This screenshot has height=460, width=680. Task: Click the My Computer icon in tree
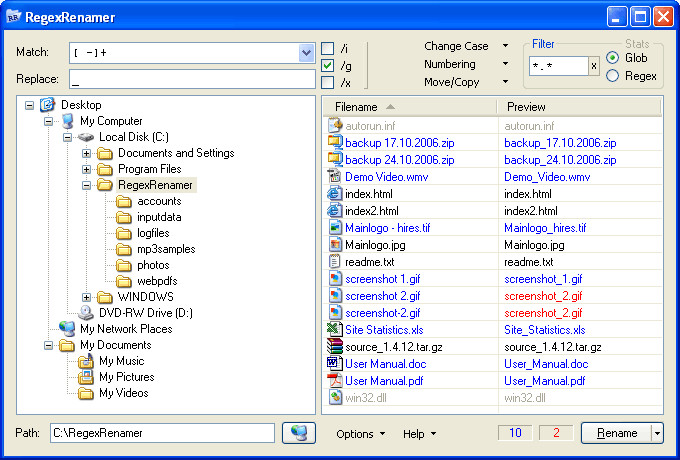tap(67, 121)
